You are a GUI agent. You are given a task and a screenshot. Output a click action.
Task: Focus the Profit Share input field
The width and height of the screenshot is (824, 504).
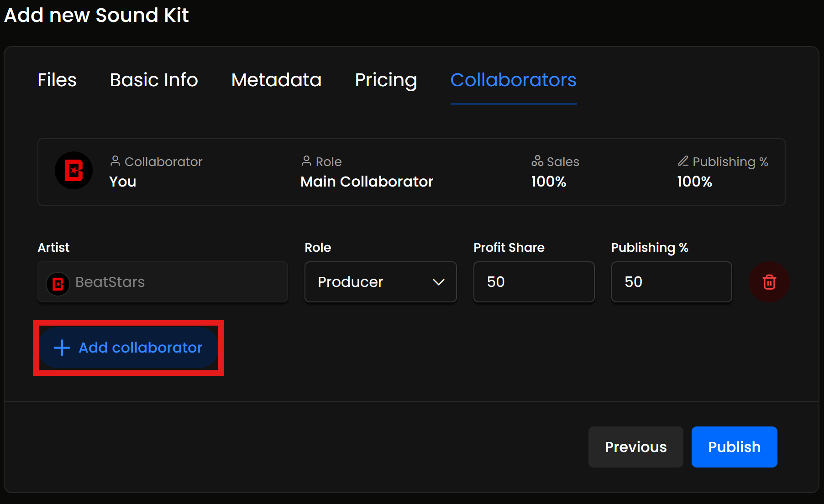coord(534,282)
